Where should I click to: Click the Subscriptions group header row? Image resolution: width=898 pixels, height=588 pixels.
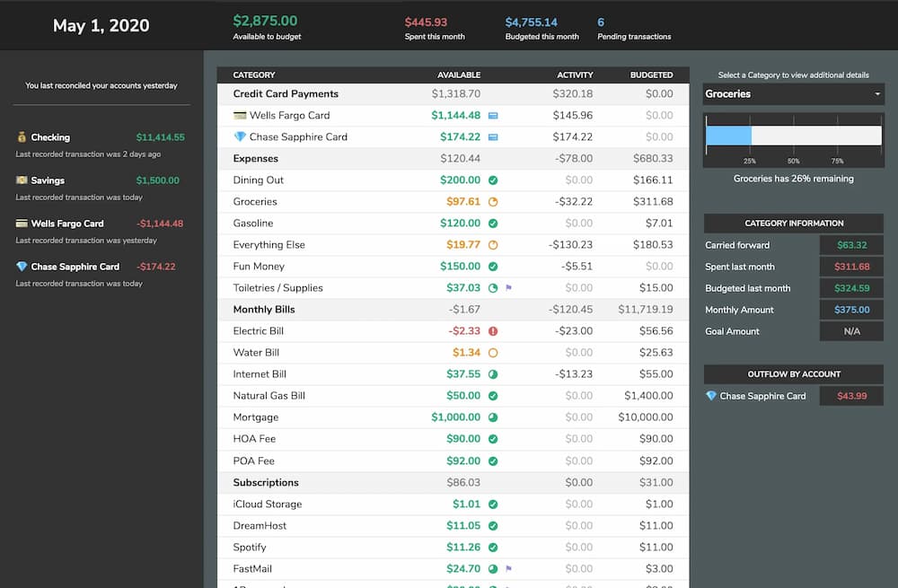[453, 483]
